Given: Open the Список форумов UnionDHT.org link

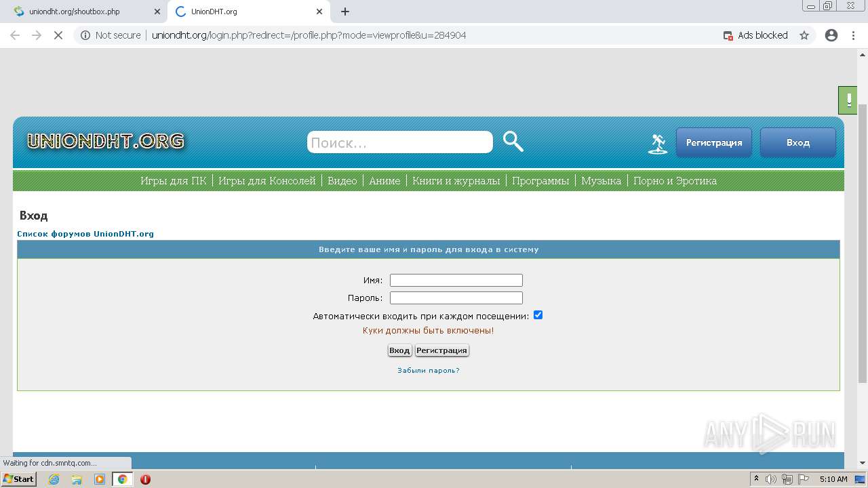Looking at the screenshot, I should [x=85, y=234].
